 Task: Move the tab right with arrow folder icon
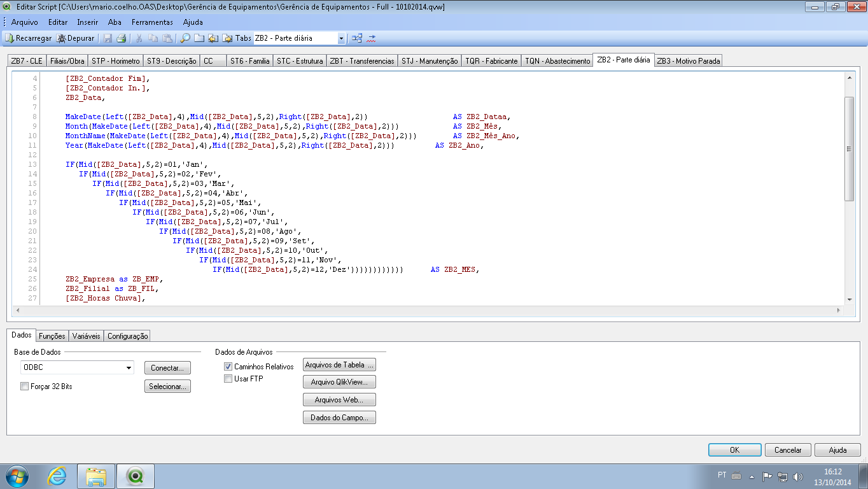227,38
